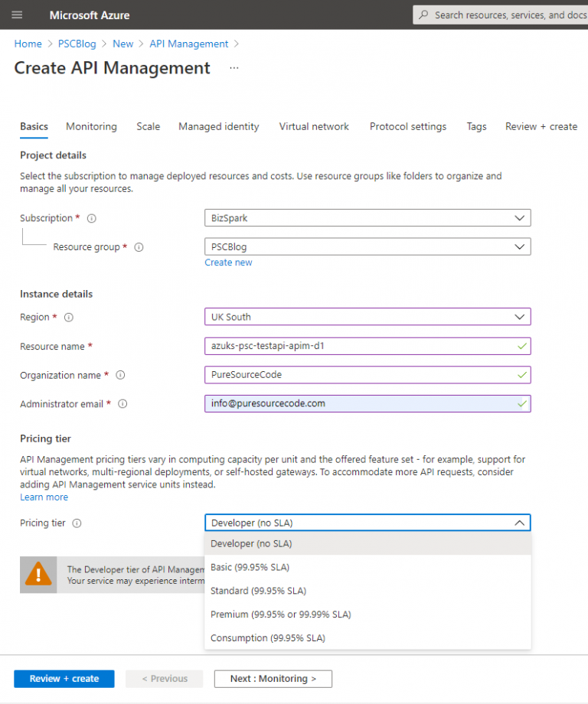Switch to the Monitoring tab

pos(91,126)
